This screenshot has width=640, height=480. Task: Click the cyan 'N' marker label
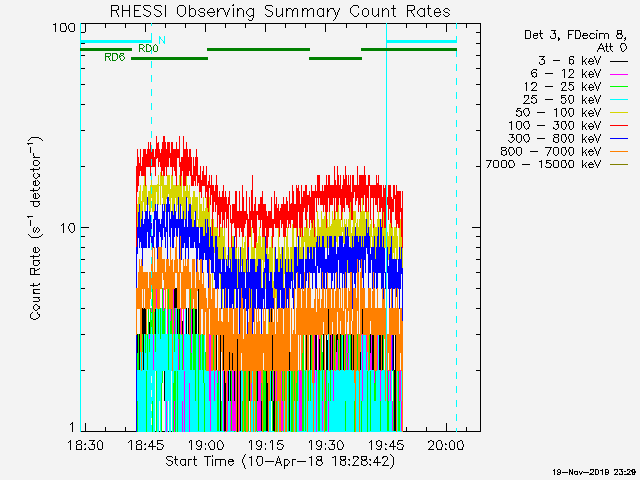point(162,40)
